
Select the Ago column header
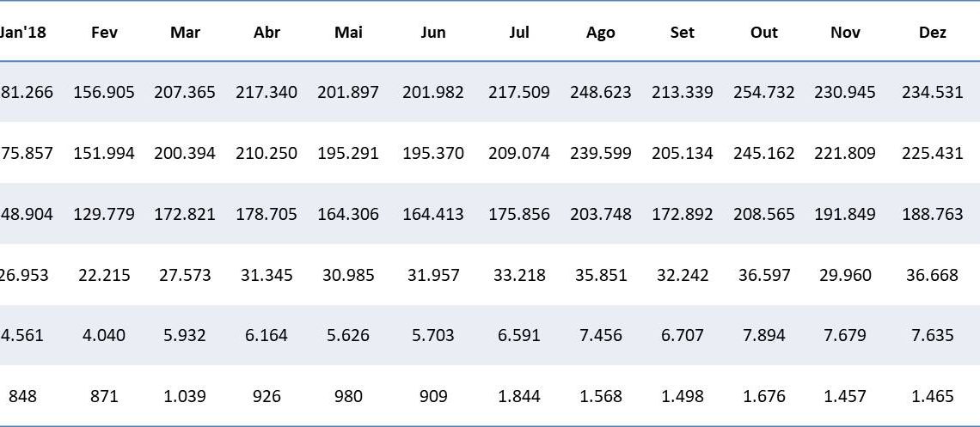600,33
